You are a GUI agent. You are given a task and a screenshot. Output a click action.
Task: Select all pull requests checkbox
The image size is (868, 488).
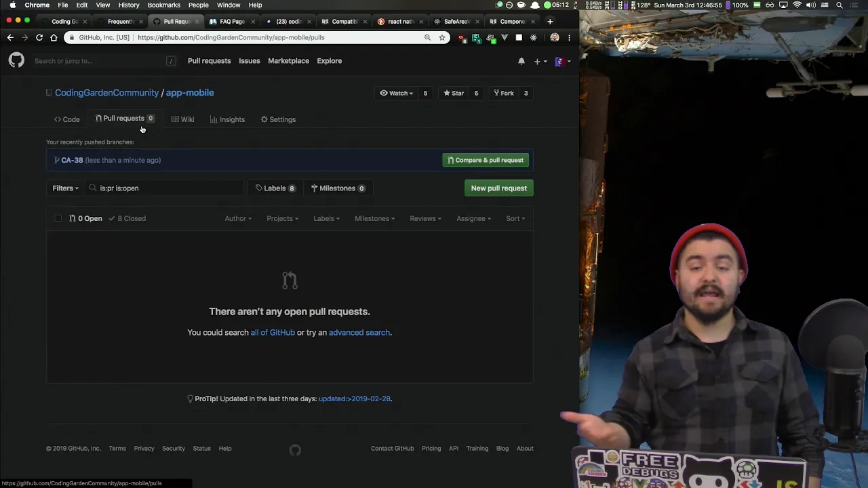click(58, 218)
